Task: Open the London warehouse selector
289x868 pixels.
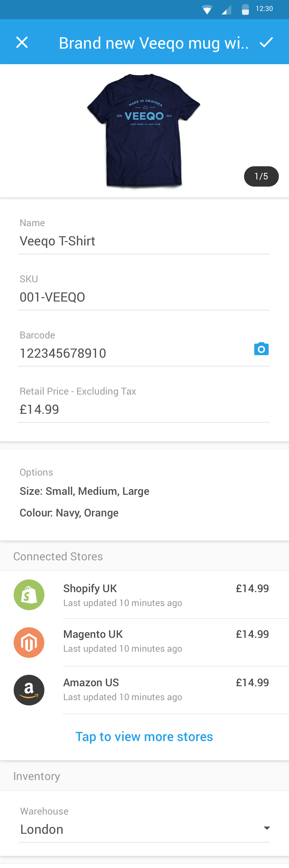Action: [x=144, y=829]
